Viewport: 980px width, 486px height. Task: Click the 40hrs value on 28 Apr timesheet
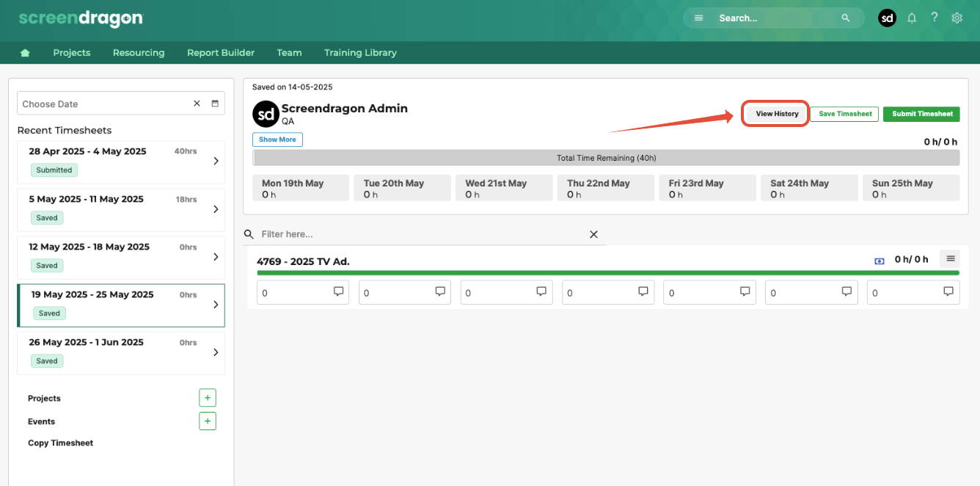tap(186, 151)
